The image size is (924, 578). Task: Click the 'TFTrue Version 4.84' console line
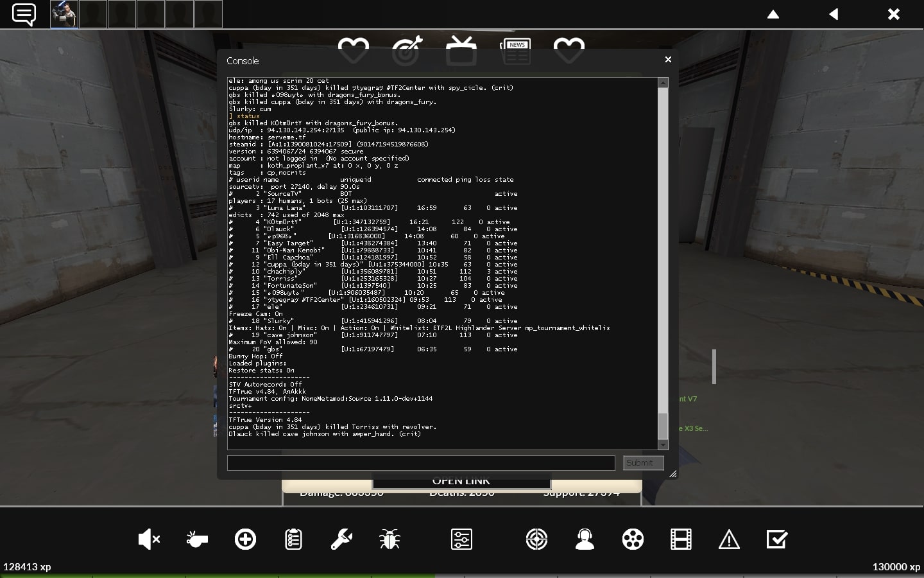tap(265, 419)
